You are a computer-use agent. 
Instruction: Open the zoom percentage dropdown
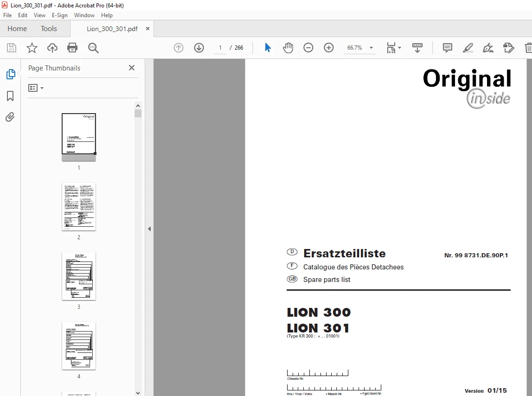pyautogui.click(x=371, y=48)
